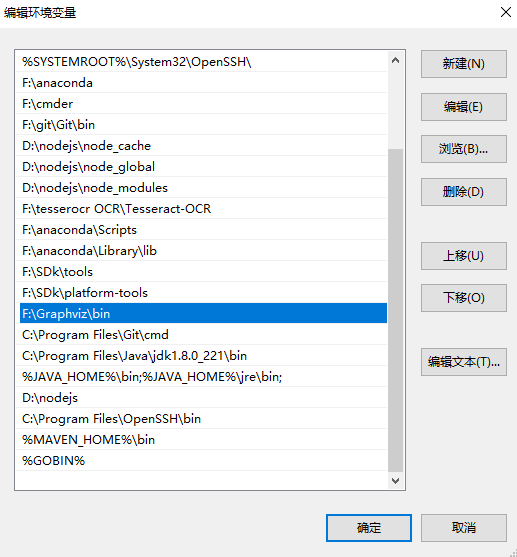The width and height of the screenshot is (517, 557).
Task: Click the list scrollbar down arrow
Action: [x=395, y=481]
